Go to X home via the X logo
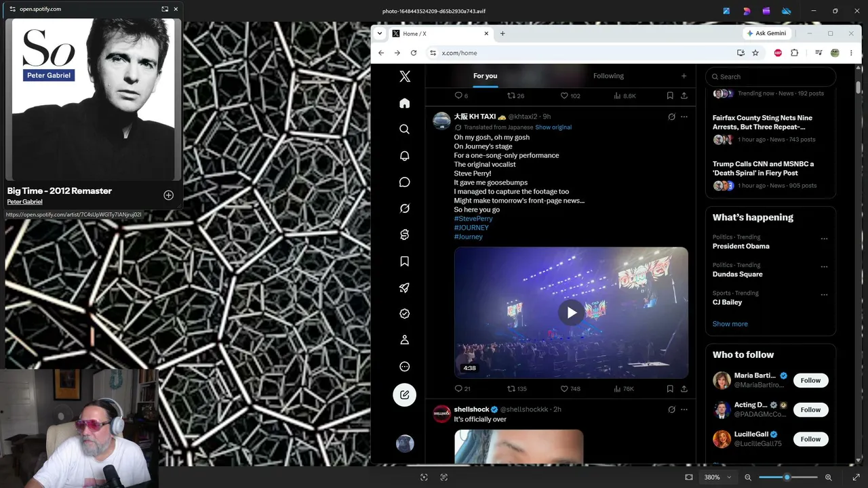868x488 pixels. (x=405, y=77)
